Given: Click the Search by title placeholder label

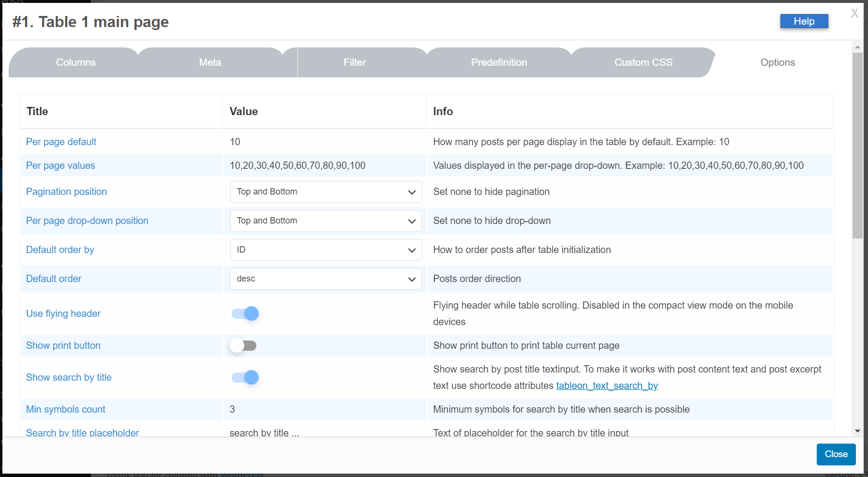Looking at the screenshot, I should (x=83, y=432).
